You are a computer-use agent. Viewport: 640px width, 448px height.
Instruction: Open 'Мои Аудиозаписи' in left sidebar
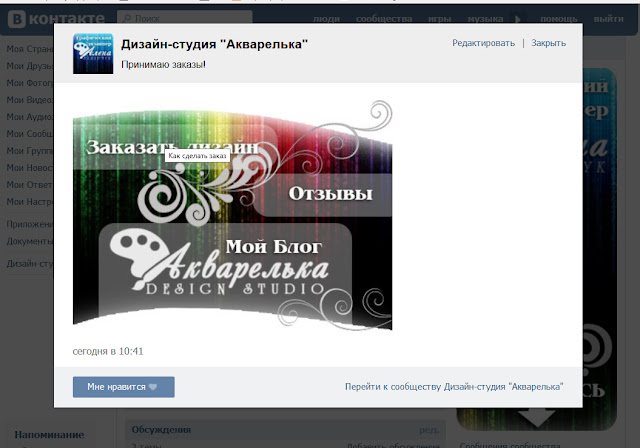tap(30, 117)
